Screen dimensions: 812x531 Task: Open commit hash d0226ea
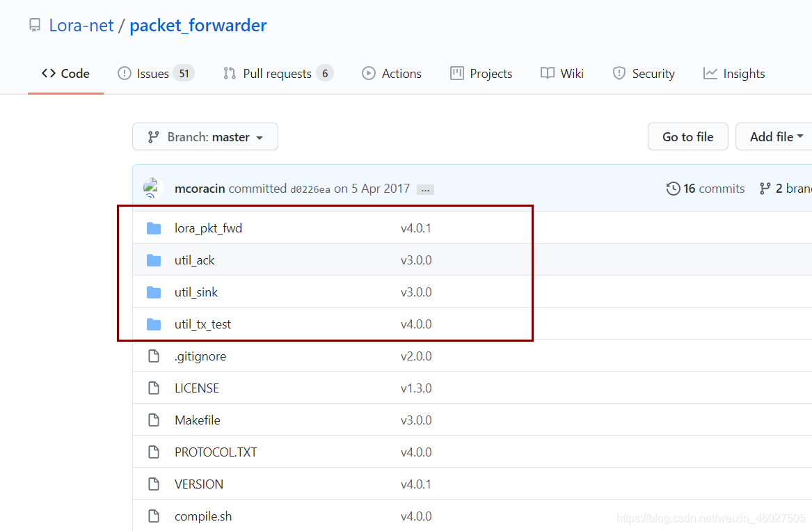coord(310,189)
